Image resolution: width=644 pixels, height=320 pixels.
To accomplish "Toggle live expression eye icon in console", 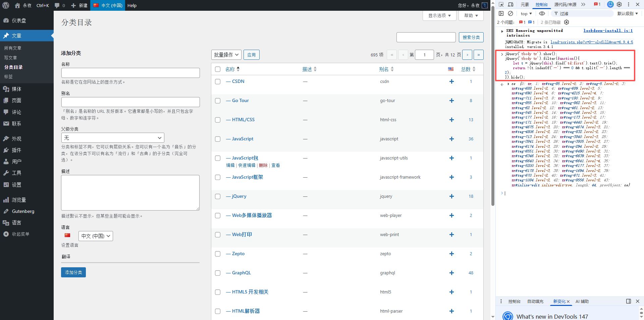I will click(542, 13).
